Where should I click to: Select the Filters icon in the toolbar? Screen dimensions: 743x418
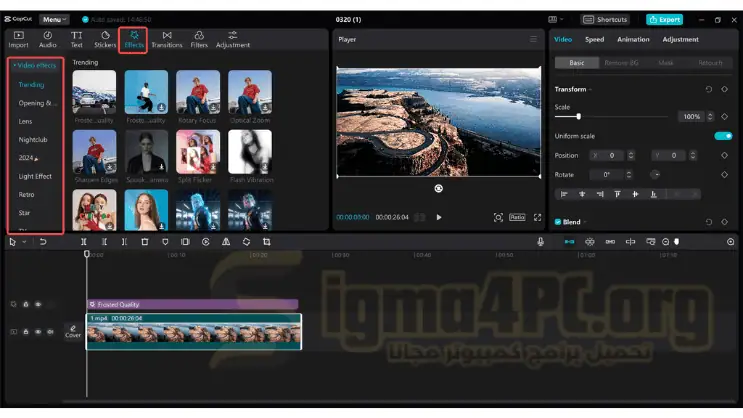pos(199,39)
